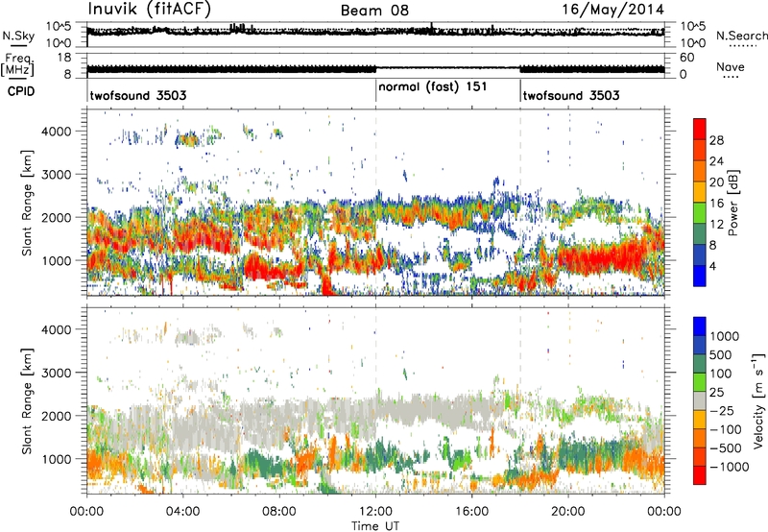Click the '60' Nave axis label

coord(686,58)
